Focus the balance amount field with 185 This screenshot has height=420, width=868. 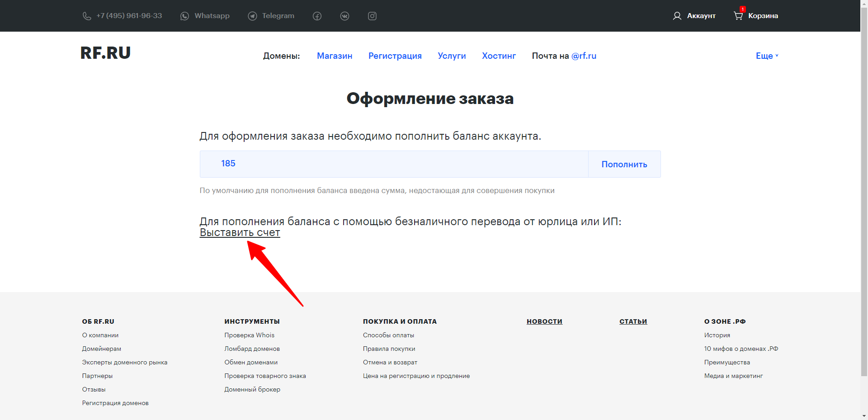tap(393, 164)
